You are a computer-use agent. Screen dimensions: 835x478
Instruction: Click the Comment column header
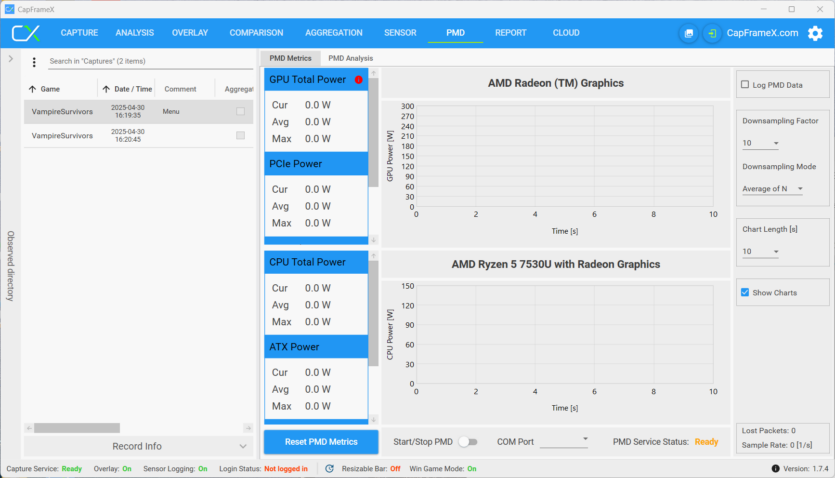181,89
